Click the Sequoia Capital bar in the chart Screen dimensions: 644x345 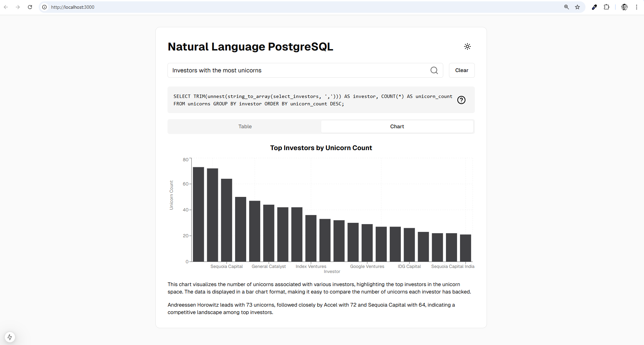[x=227, y=220]
